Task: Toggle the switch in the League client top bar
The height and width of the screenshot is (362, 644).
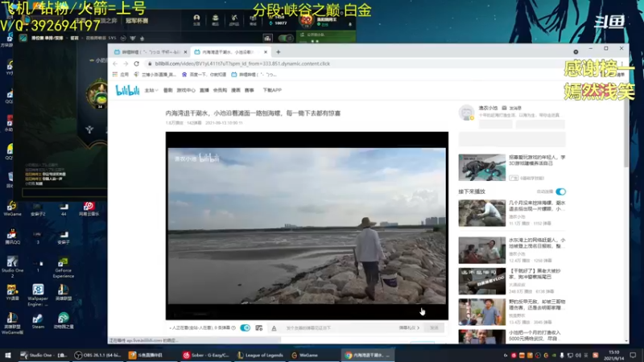Action: (x=286, y=38)
